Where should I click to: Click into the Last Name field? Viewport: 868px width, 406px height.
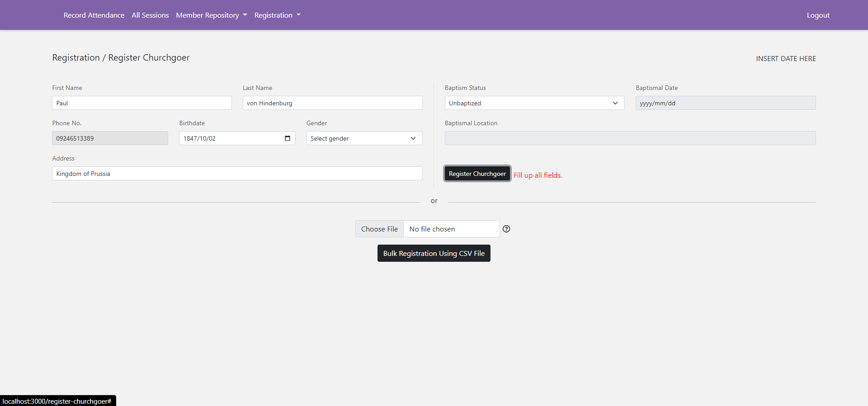332,103
